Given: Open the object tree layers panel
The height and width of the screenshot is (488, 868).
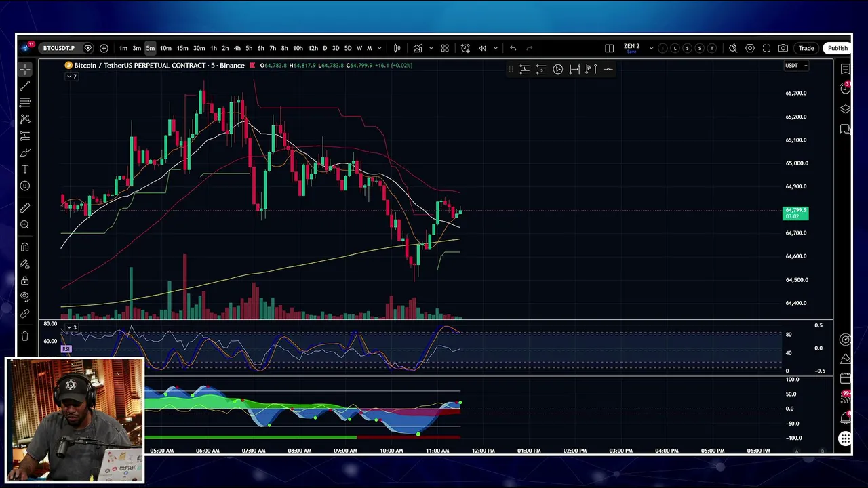Looking at the screenshot, I should pyautogui.click(x=845, y=109).
